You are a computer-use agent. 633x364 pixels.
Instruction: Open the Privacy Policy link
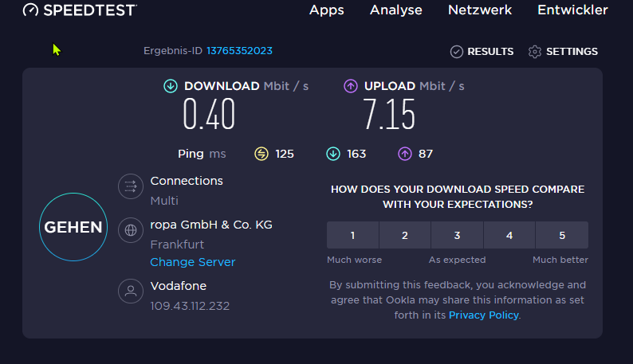tap(484, 315)
